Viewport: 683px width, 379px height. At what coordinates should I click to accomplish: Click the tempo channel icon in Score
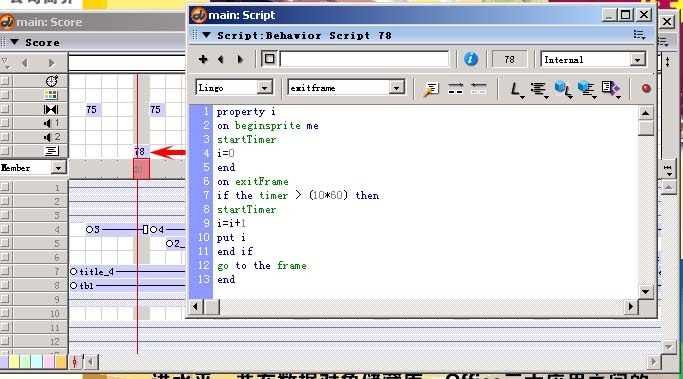(x=51, y=81)
